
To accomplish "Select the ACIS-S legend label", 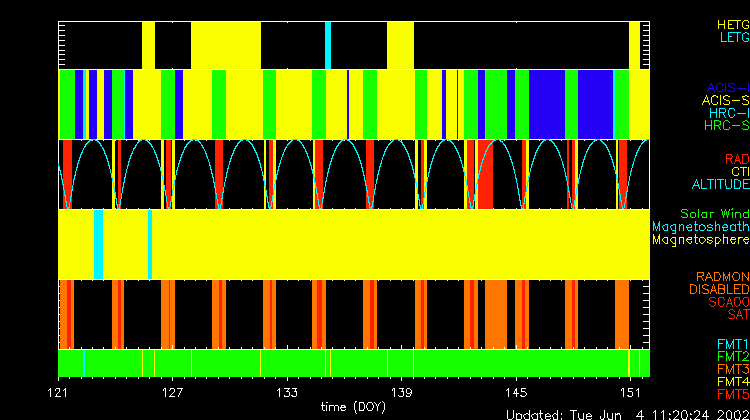I will point(725,100).
